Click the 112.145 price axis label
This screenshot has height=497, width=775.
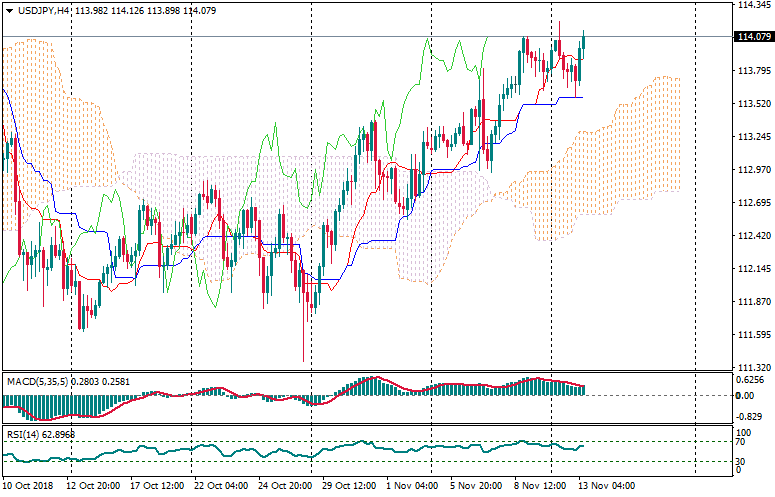pos(752,269)
